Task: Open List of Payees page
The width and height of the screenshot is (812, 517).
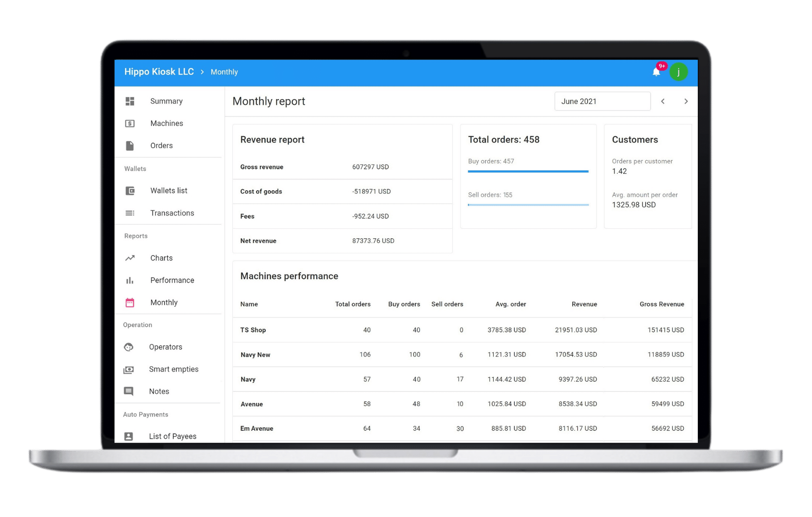Action: (x=172, y=436)
